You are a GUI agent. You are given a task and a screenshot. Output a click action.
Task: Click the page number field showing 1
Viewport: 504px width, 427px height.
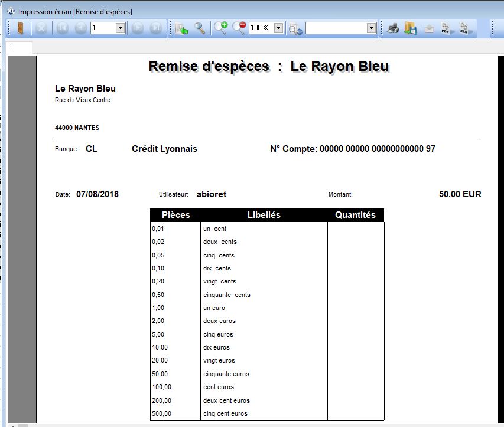click(103, 28)
